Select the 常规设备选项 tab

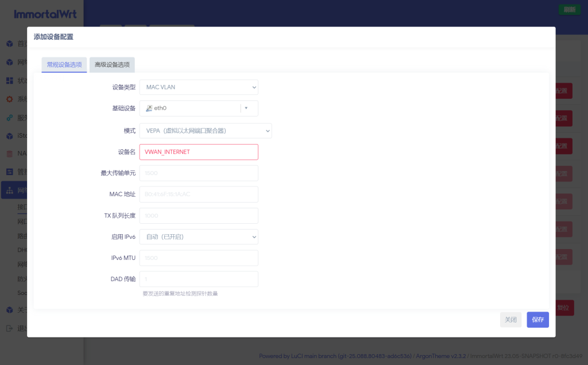click(64, 65)
